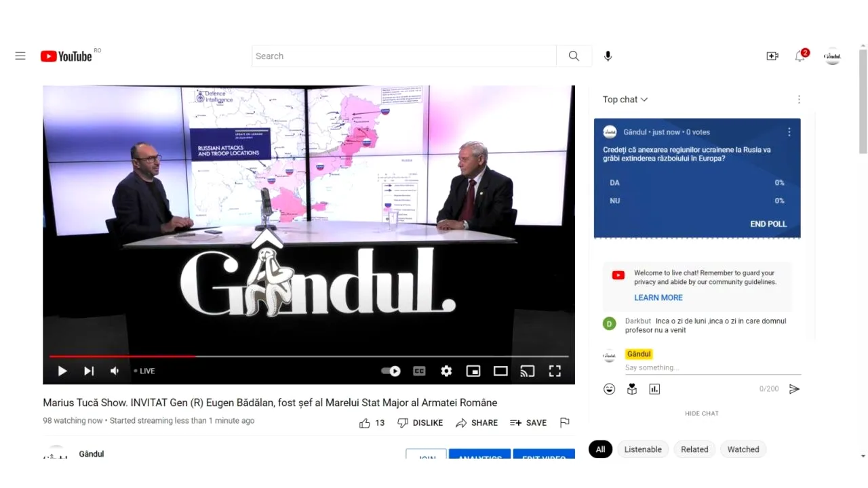The image size is (868, 488).
Task: Dislike the video
Action: [x=401, y=422]
